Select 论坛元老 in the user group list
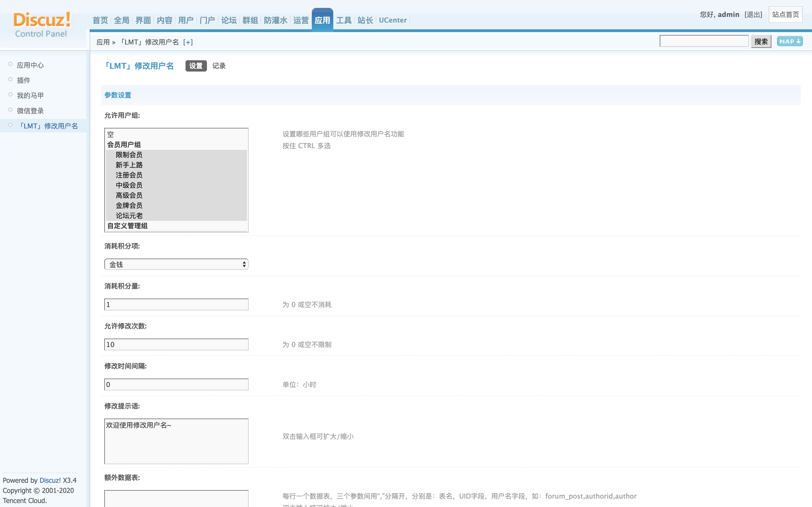This screenshot has width=812, height=507. tap(129, 215)
